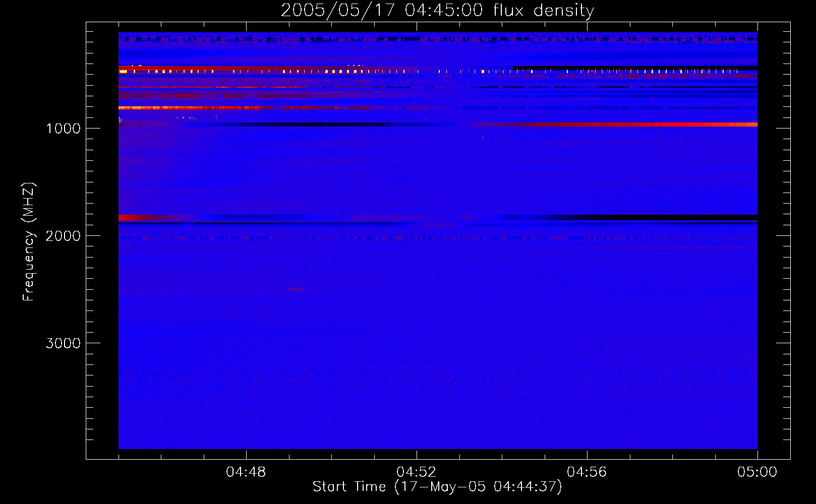Screen dimensions: 816x504
Task: Click the 05:00 time tick label
Action: pyautogui.click(x=757, y=472)
